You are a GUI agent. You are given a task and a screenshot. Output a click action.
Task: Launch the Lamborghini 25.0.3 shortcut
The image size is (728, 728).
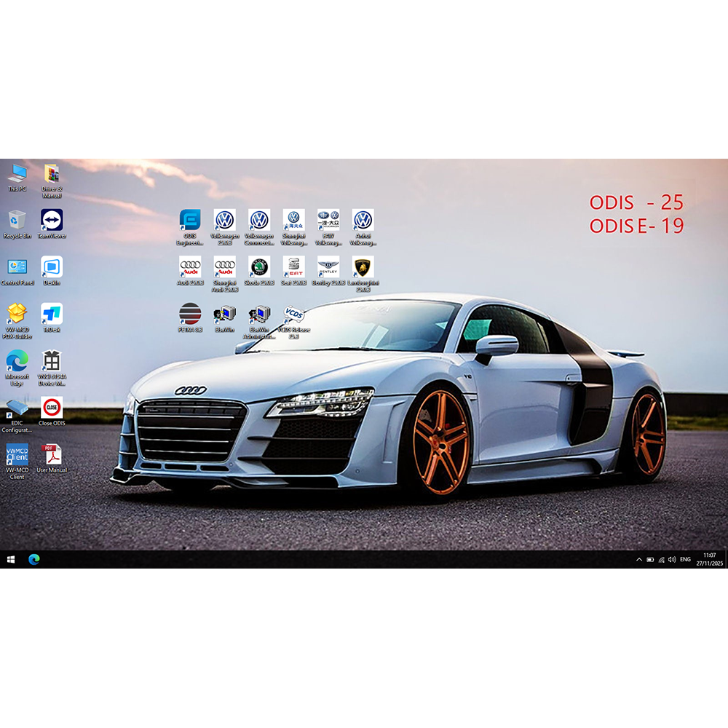click(362, 267)
